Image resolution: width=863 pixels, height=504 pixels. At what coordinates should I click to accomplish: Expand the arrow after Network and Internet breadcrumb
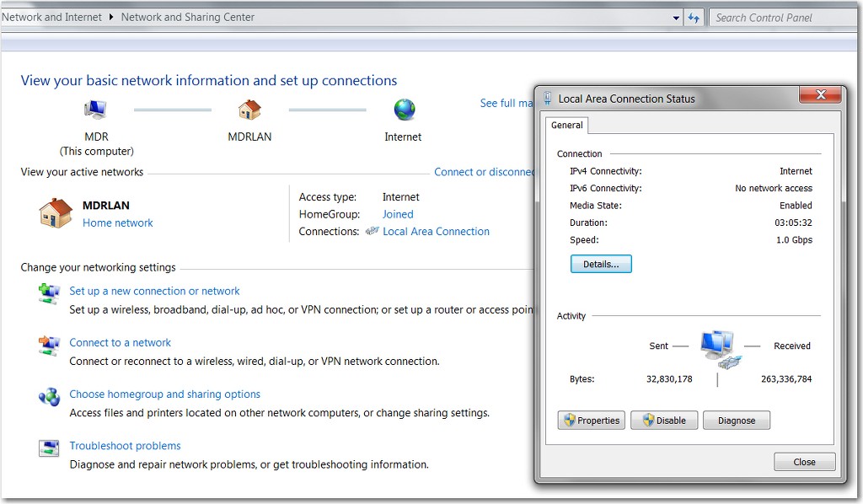pos(111,17)
